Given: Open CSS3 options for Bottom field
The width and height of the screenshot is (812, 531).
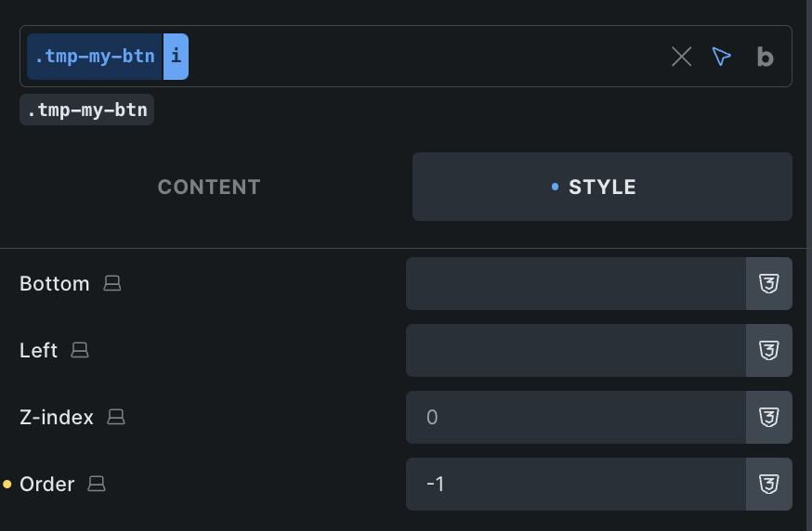Looking at the screenshot, I should (x=769, y=284).
